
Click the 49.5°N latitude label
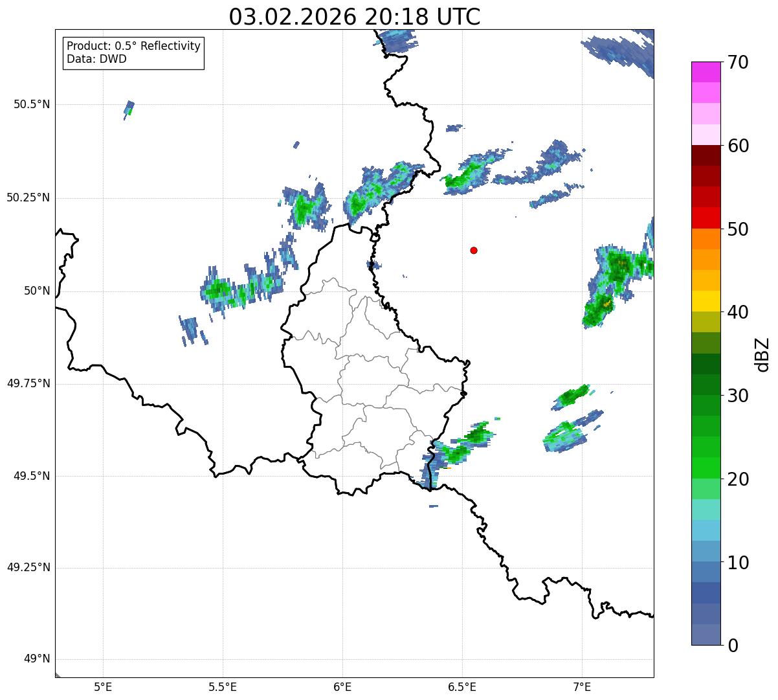(32, 476)
